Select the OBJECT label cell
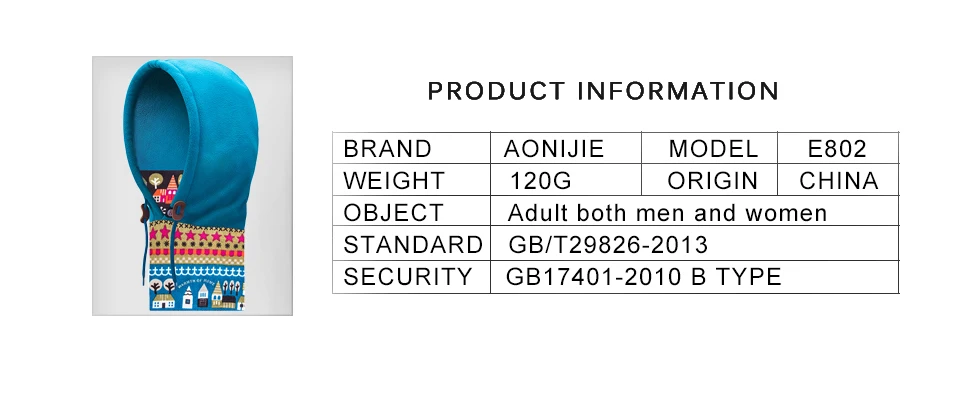This screenshot has width=960, height=406. (x=411, y=211)
